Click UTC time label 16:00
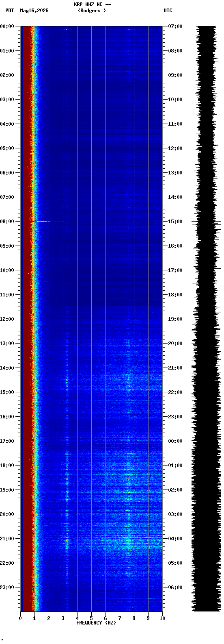 tap(175, 246)
